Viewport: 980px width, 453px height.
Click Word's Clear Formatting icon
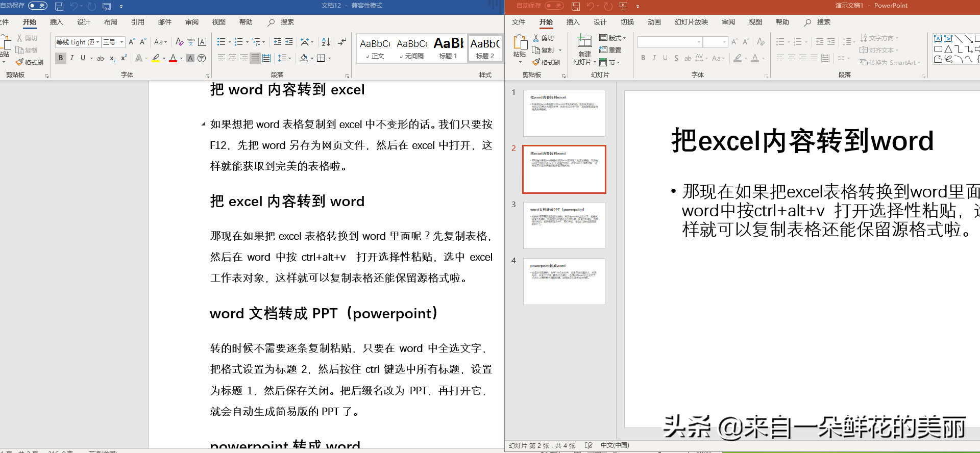coord(179,42)
